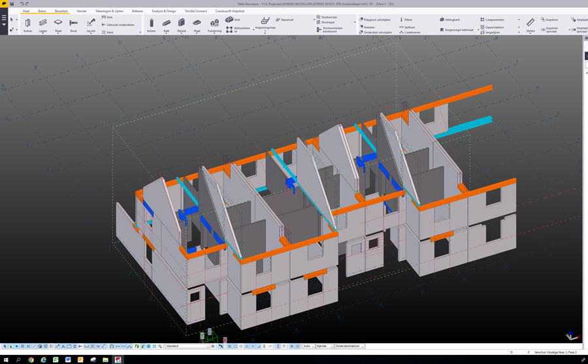Viewport: 588px width, 364px height.
Task: Select the Fundering foundation tool
Action: click(214, 25)
